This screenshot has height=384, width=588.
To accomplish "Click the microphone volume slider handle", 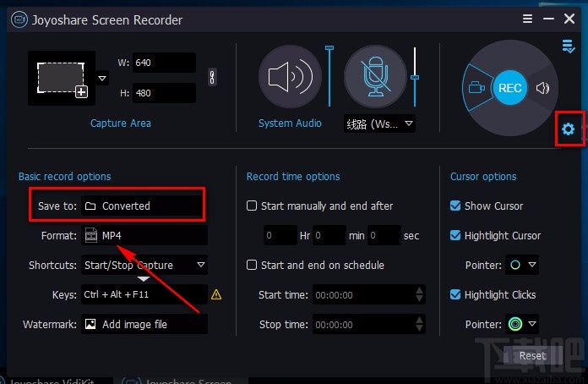I will [415, 78].
